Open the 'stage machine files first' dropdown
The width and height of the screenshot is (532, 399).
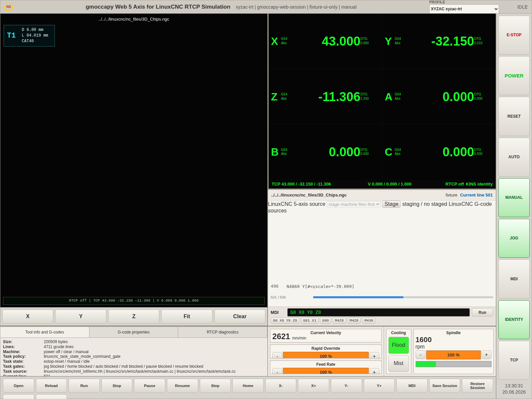[354, 204]
